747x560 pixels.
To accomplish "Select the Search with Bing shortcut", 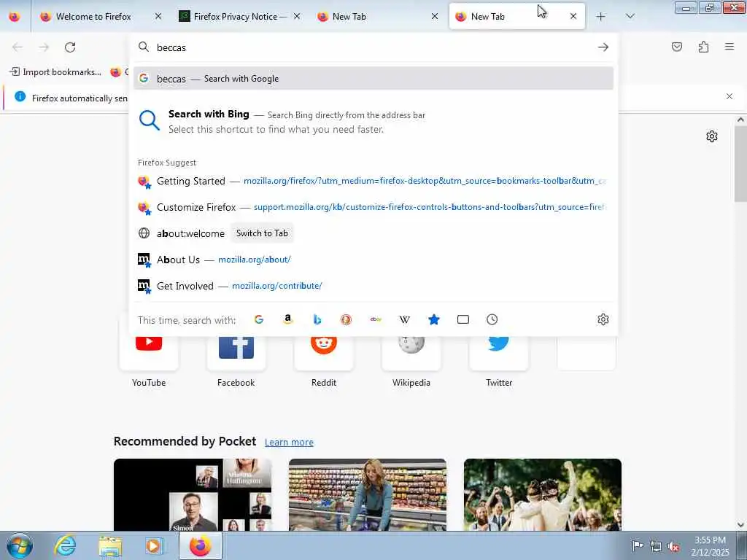I will tap(373, 122).
